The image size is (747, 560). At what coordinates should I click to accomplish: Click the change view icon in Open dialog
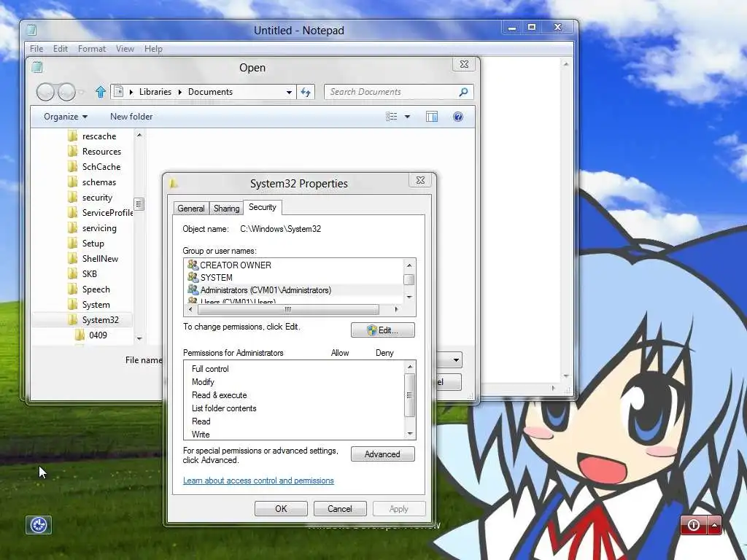point(392,117)
